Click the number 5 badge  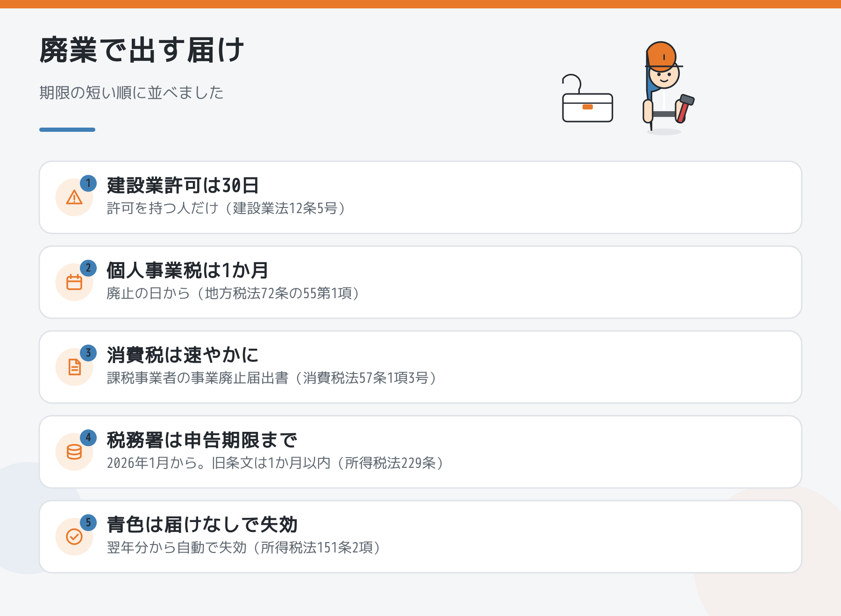coord(88,523)
